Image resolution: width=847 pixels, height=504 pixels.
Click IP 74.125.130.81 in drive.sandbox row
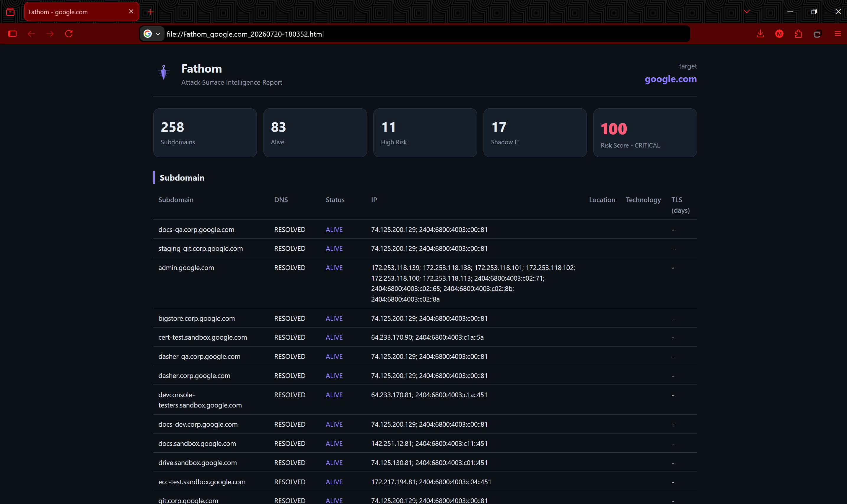(x=391, y=463)
